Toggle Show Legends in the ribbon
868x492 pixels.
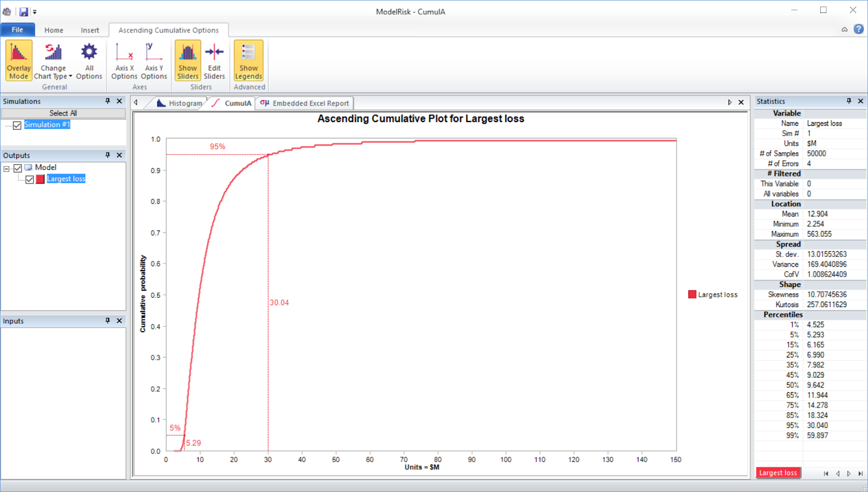pos(248,60)
